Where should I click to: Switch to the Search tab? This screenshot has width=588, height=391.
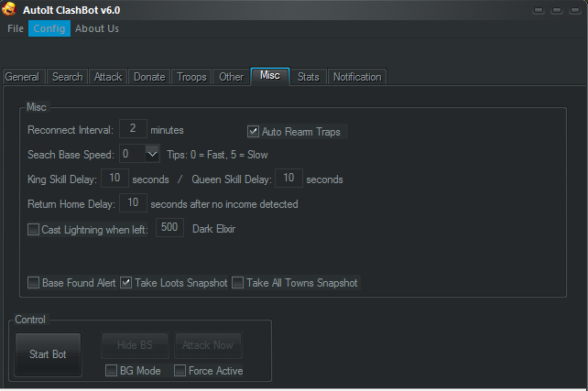tap(68, 77)
